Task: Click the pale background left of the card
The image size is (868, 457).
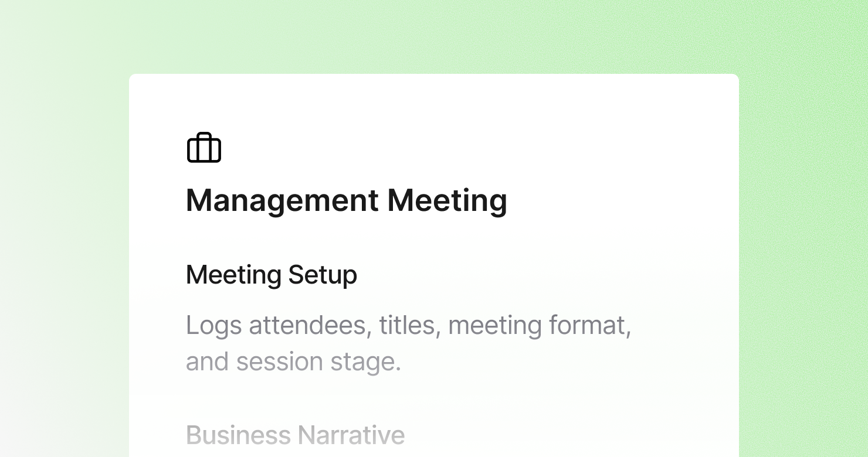Action: coord(65,264)
